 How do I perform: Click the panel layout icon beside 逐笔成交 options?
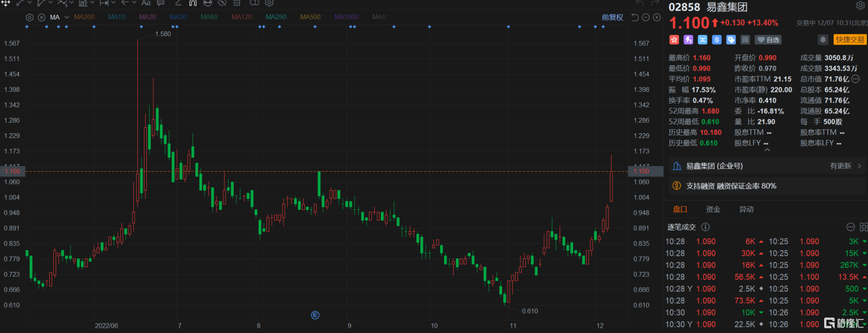coord(863,227)
